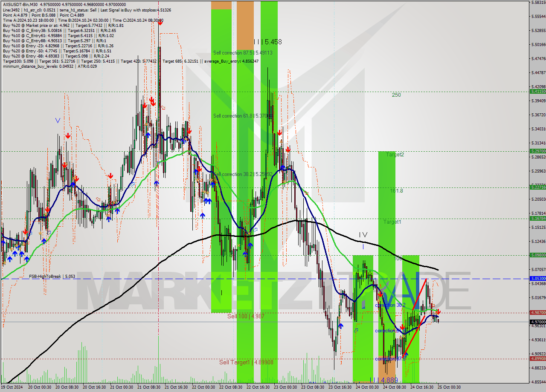The image size is (546, 392).
Task: Click the '22 Oct 08:30' time axis label
Action: coord(230,387)
